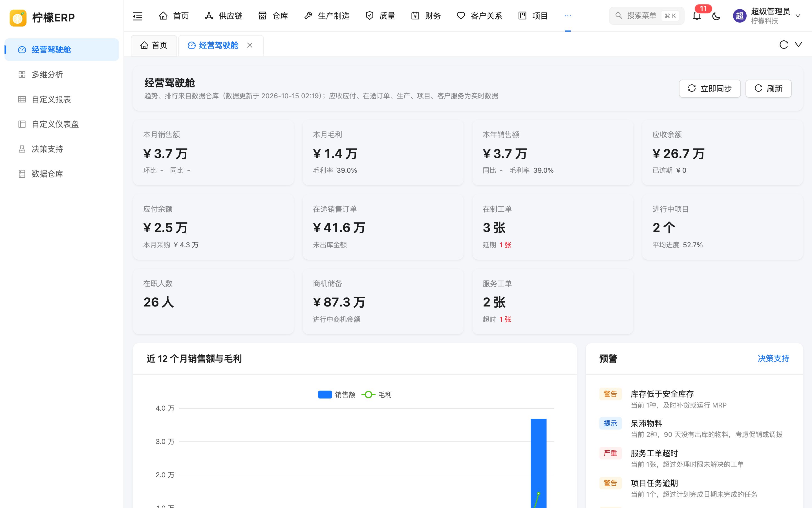Open the 服务工单超时 alert

(x=694, y=458)
